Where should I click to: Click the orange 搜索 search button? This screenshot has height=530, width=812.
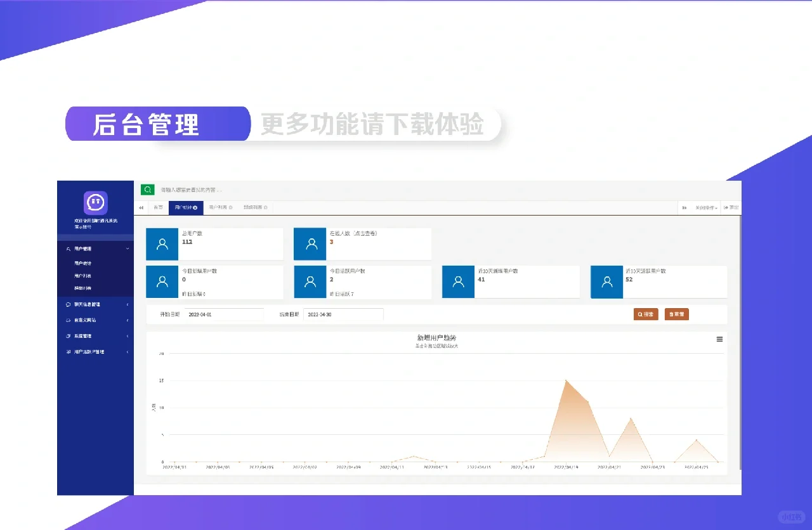tap(645, 314)
